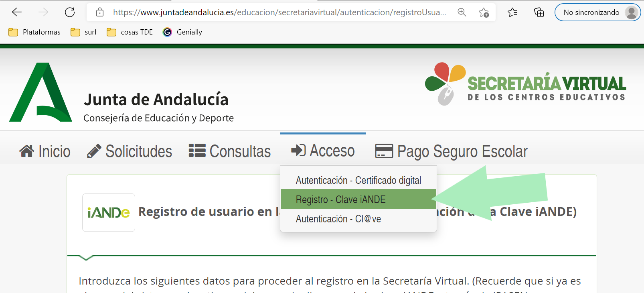Select Autenticación - Cl@ve option

(x=358, y=219)
